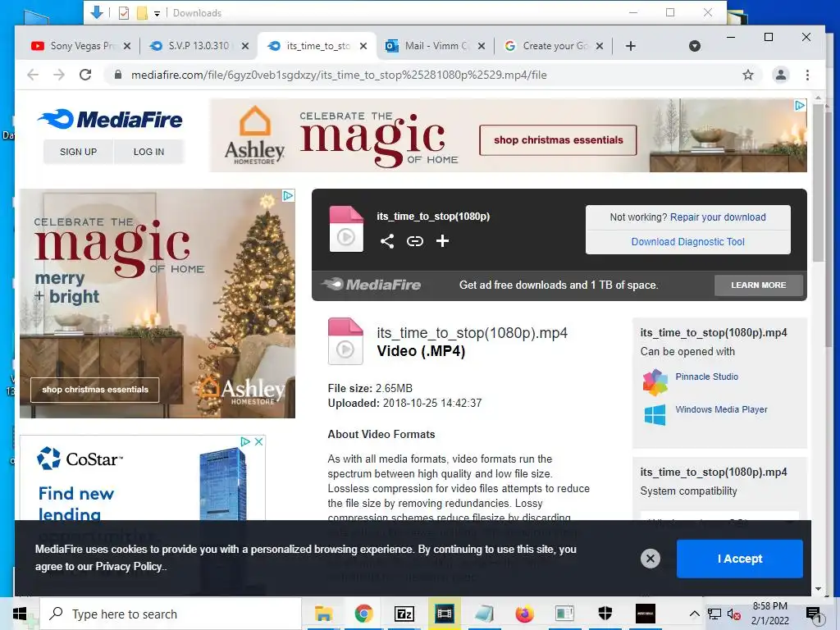The width and height of the screenshot is (840, 630).
Task: Open Firefox from the taskbar
Action: point(524,614)
